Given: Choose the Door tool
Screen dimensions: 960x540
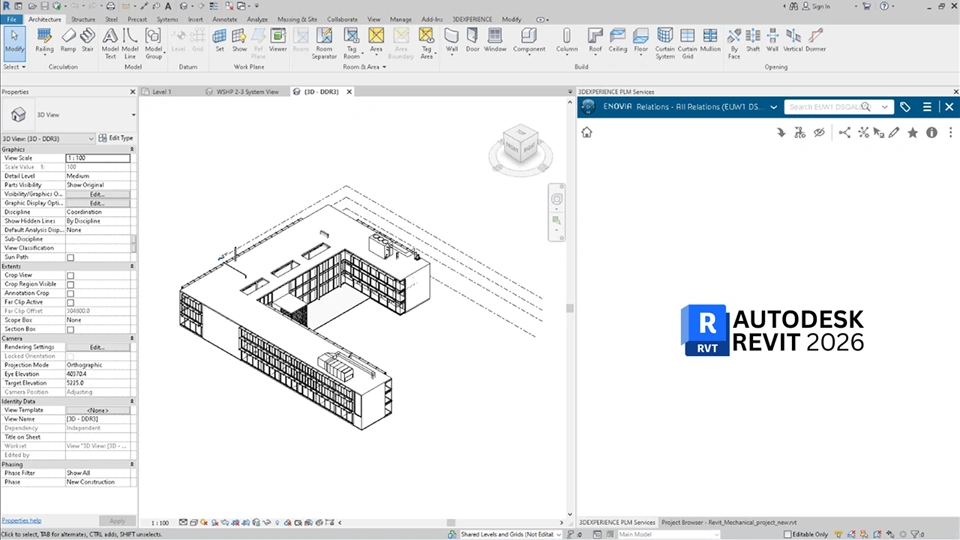Looking at the screenshot, I should point(473,40).
